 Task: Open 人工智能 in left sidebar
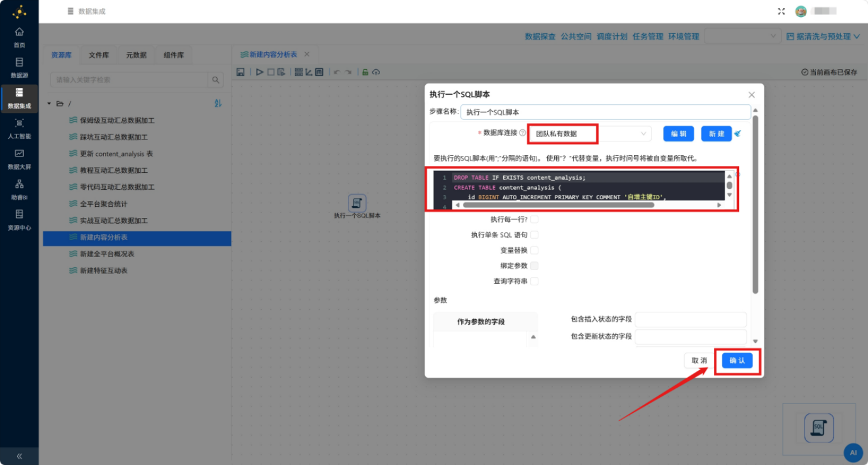pyautogui.click(x=19, y=128)
